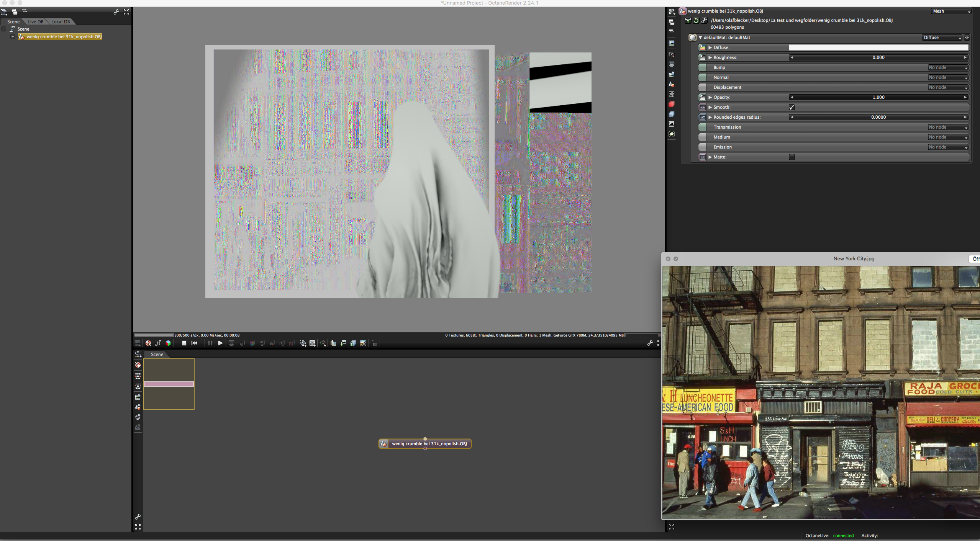Click the stop render button
980x541 pixels.
coord(184,343)
